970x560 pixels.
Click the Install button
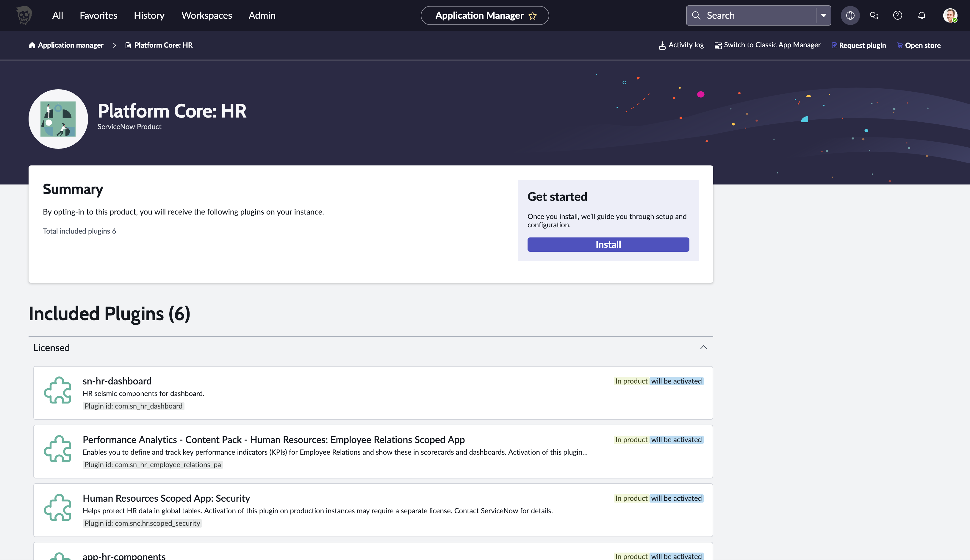coord(608,245)
